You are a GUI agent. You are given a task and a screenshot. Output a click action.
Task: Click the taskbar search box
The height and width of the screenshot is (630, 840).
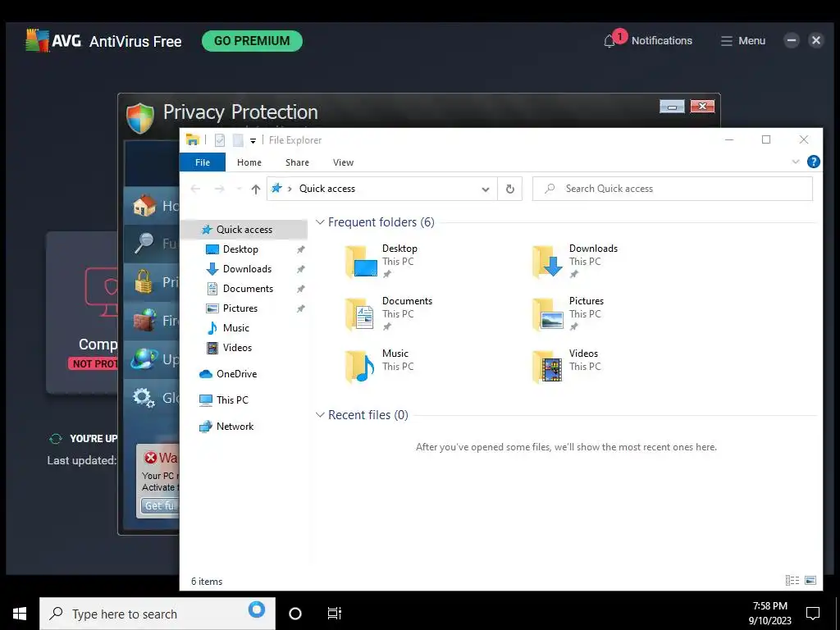[x=157, y=614]
